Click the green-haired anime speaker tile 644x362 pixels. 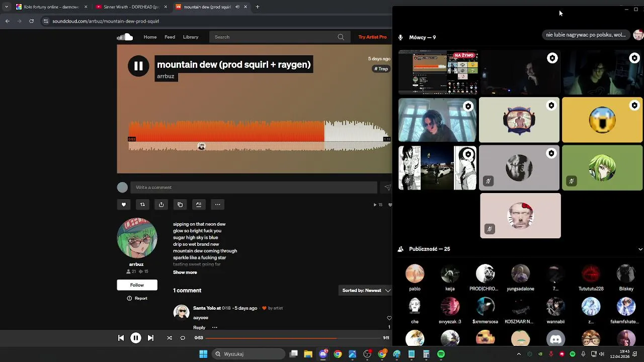pyautogui.click(x=602, y=168)
